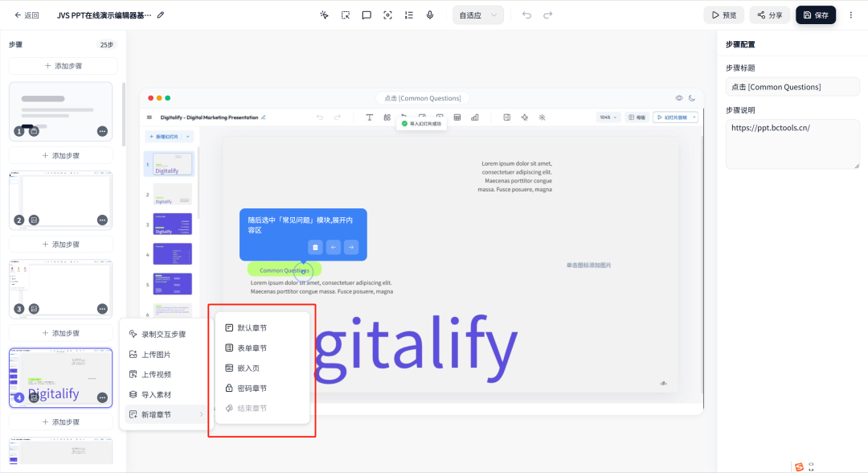This screenshot has height=473, width=868.
Task: Open the 自适应 size dropdown
Action: click(x=477, y=15)
